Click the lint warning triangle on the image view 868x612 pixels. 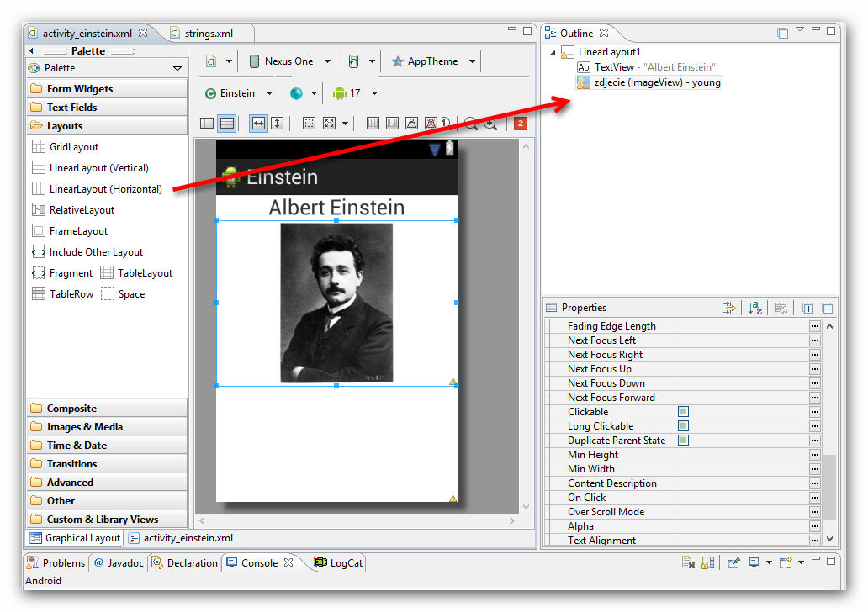tap(453, 382)
